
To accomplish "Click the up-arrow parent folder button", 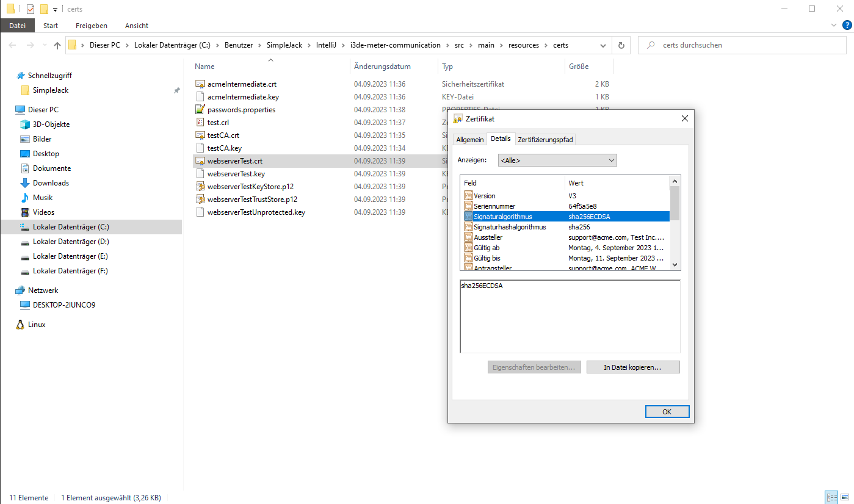I will click(x=57, y=45).
